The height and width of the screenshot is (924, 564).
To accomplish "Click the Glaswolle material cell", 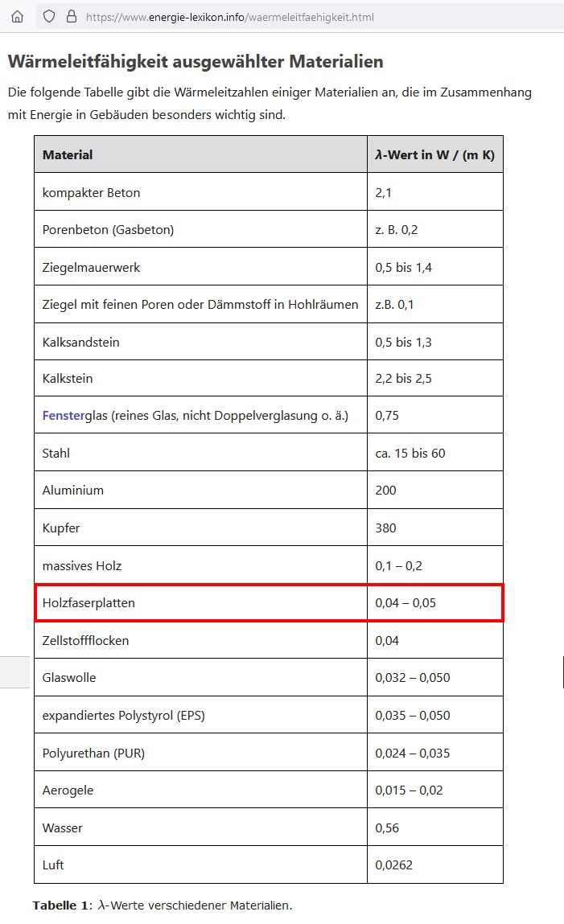I will [x=200, y=678].
